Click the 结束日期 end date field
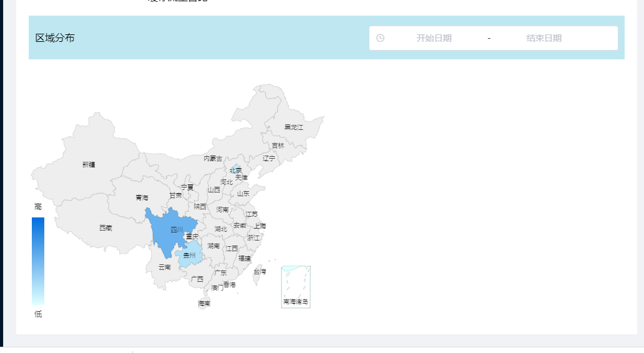 point(544,38)
